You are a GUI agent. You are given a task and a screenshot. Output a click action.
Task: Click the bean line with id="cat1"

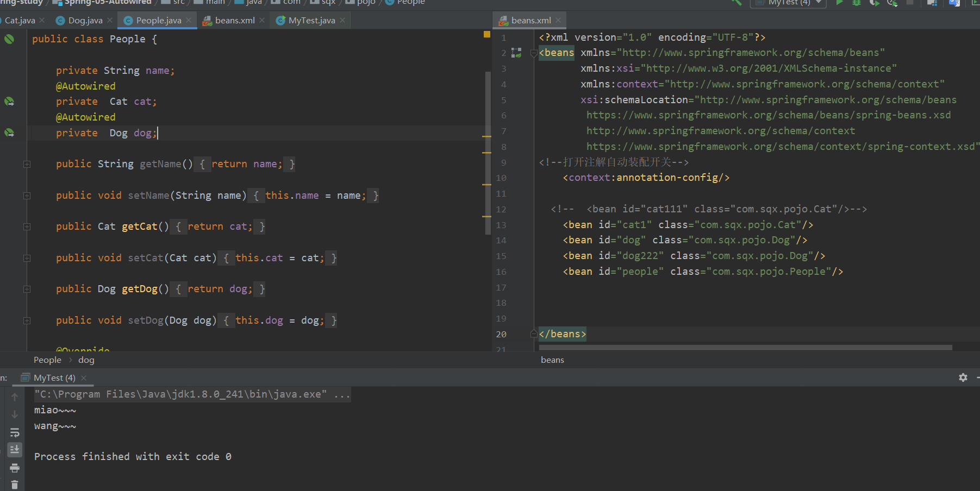pos(688,225)
